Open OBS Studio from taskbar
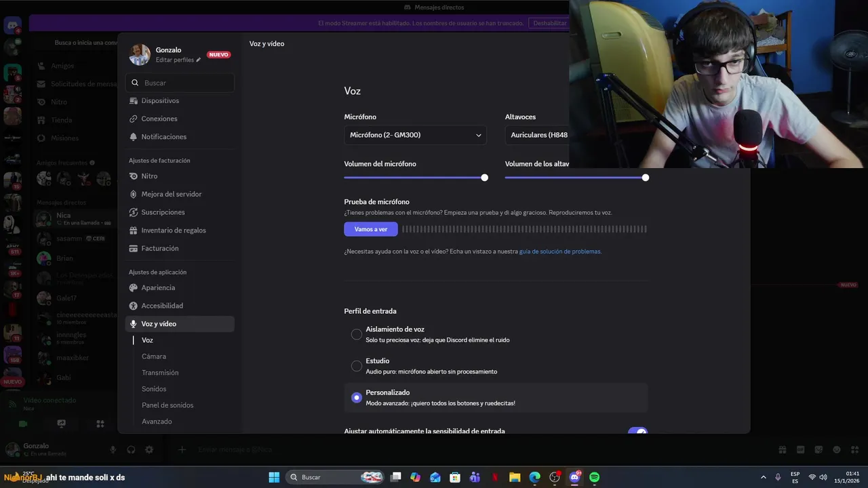This screenshot has height=488, width=868. 555,477
